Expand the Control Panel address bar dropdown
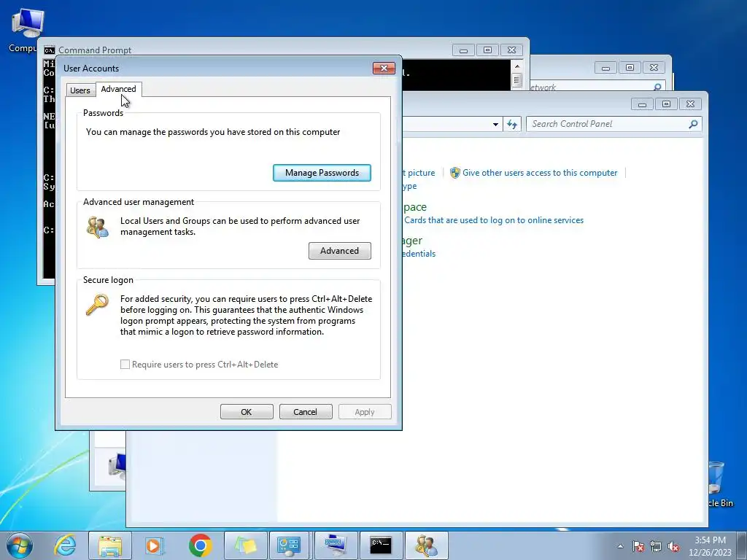The height and width of the screenshot is (560, 747). [495, 124]
